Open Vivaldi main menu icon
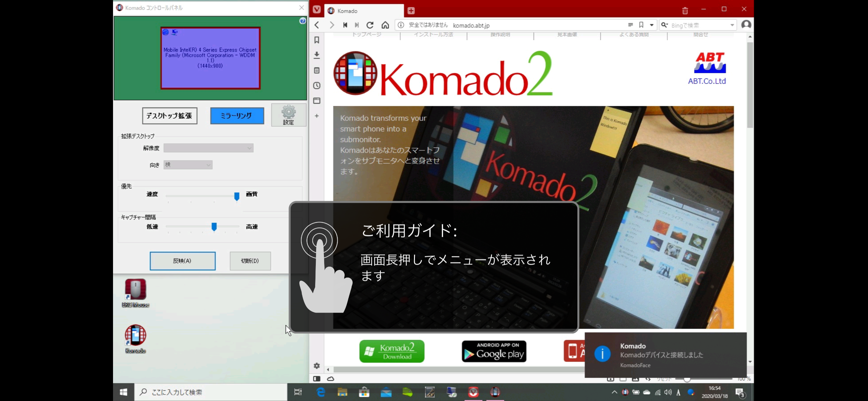 point(316,9)
